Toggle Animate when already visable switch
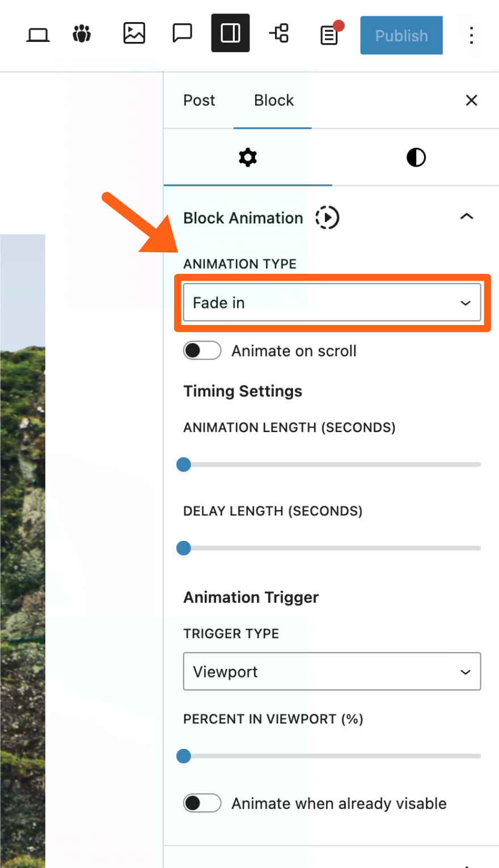The height and width of the screenshot is (868, 499). pos(202,803)
